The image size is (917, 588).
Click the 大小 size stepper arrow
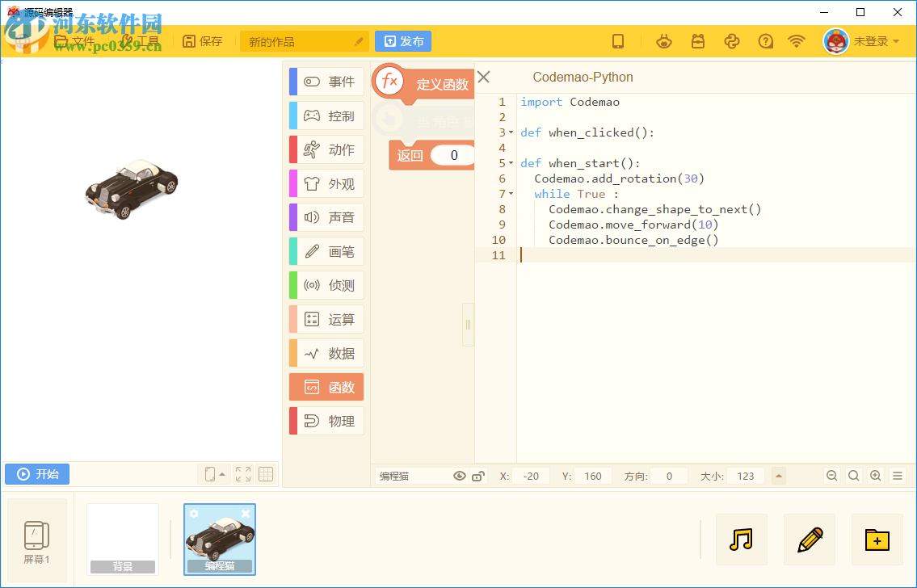[779, 476]
